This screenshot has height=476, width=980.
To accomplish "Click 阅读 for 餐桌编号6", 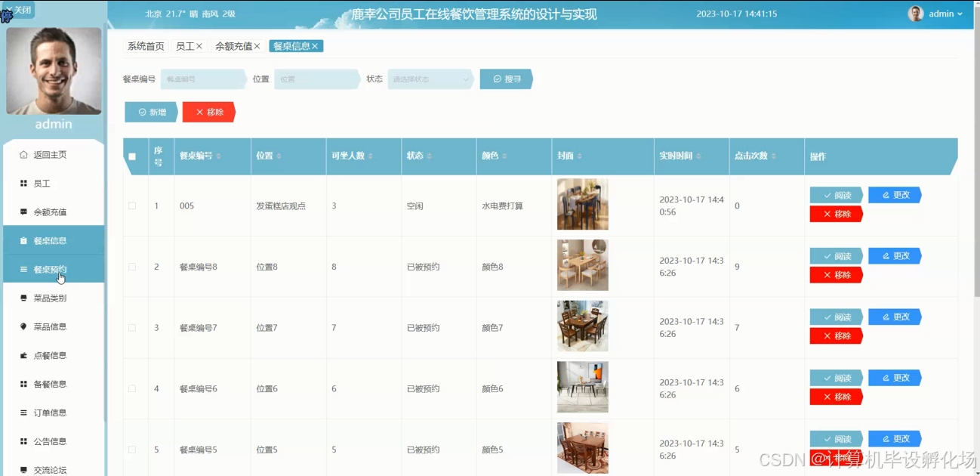I will point(837,378).
